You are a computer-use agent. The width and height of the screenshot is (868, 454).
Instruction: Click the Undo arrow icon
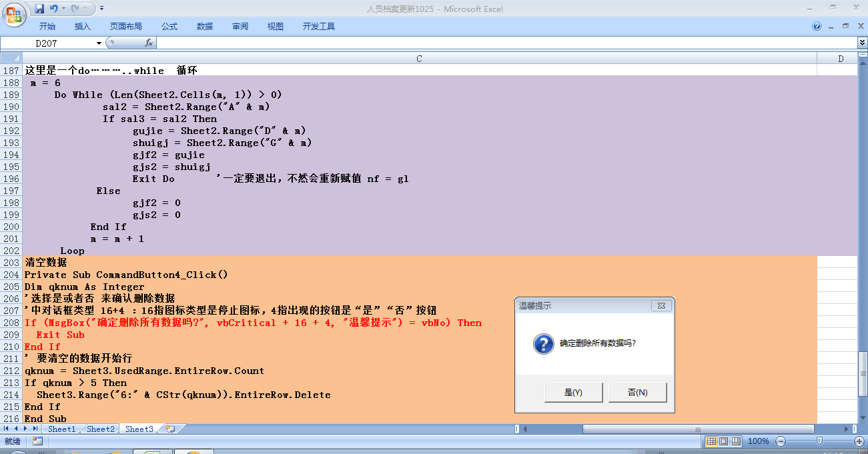click(x=53, y=9)
